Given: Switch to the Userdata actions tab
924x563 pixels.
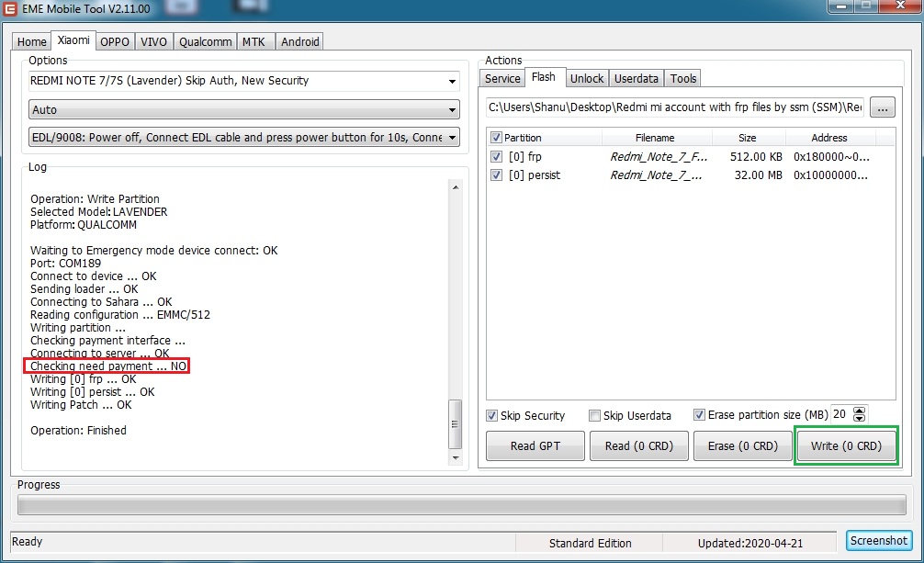Looking at the screenshot, I should [x=637, y=78].
